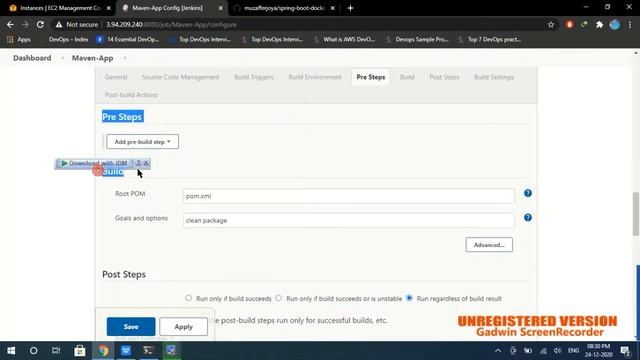Open the Extensions puzzle icon
Image resolution: width=640 pixels, height=360 pixels.
(599, 24)
